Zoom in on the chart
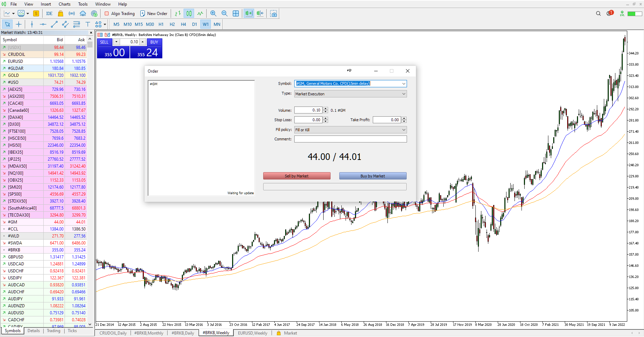Image resolution: width=644 pixels, height=337 pixels. tap(213, 14)
